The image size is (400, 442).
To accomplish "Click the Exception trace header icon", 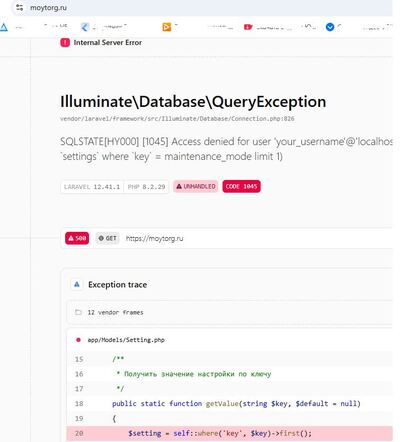I will (x=77, y=285).
